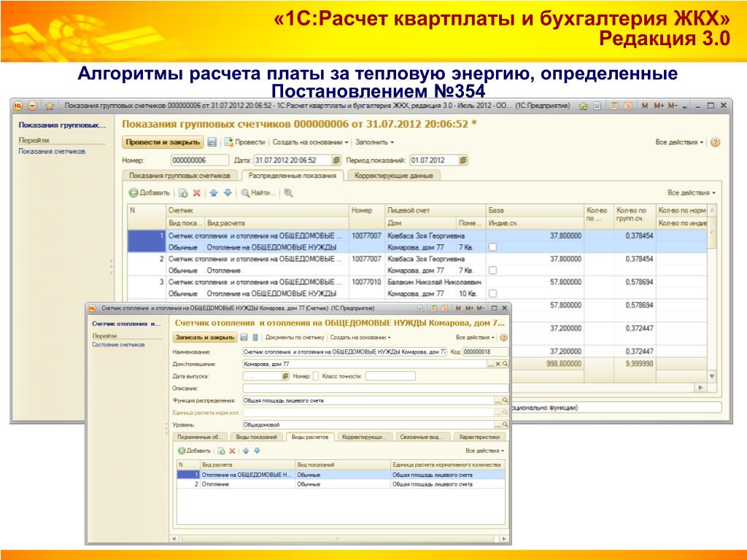Open Документы по счетчику link
This screenshot has height=560, width=747.
[x=295, y=337]
